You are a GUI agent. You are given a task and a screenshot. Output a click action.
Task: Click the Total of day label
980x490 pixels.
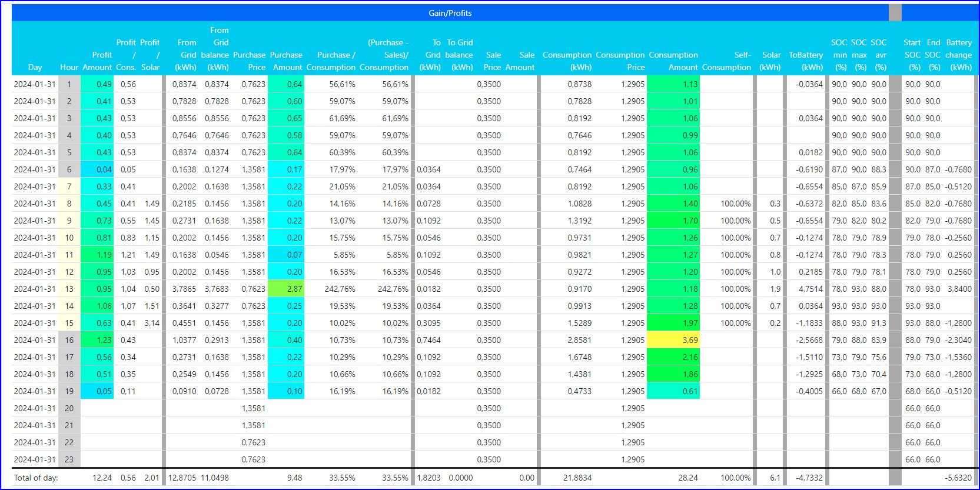36,478
